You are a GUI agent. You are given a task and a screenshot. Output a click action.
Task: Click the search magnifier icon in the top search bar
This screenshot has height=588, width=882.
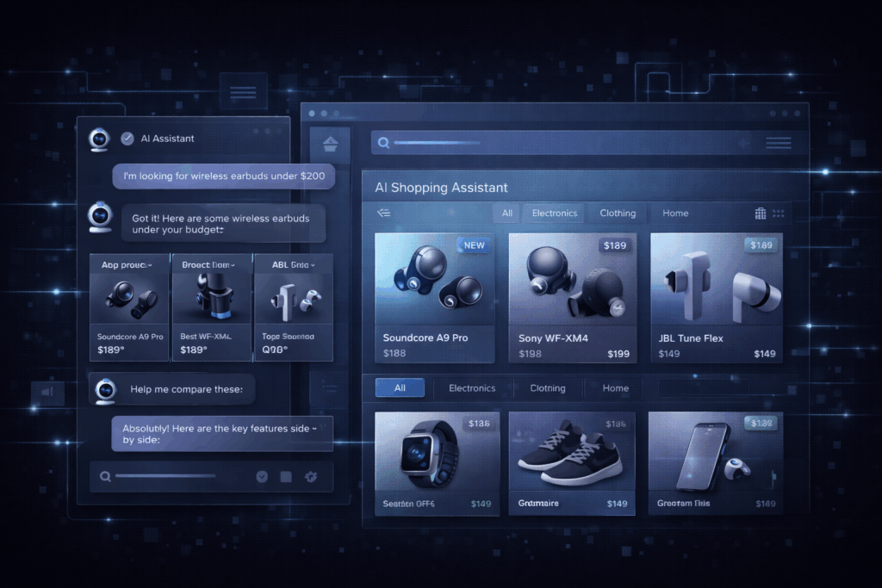point(382,143)
